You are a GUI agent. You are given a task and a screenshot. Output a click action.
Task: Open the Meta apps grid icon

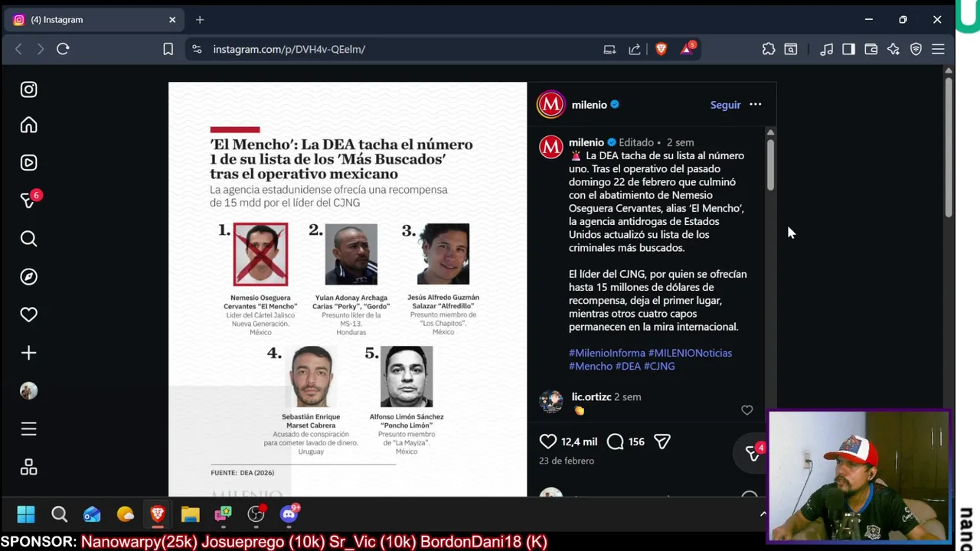tap(28, 467)
